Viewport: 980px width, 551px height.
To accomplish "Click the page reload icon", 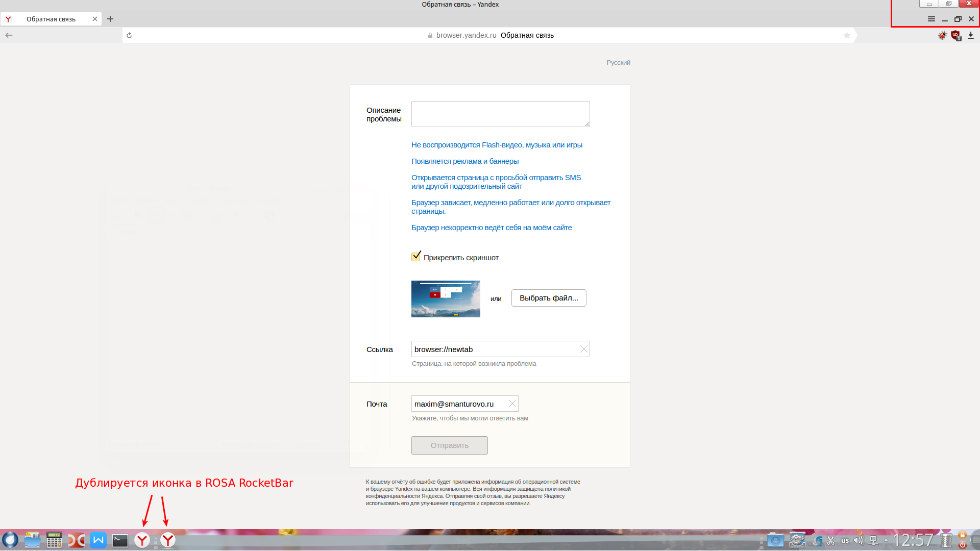I will point(129,35).
